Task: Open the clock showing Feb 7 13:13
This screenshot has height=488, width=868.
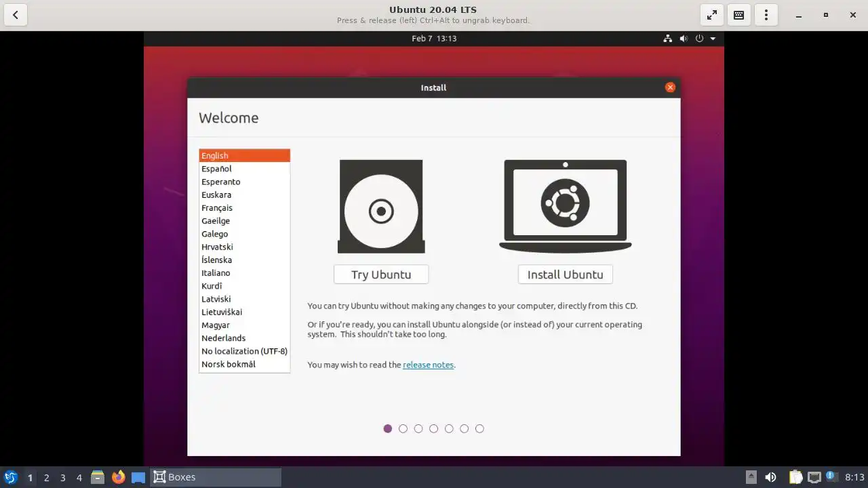Action: [x=434, y=39]
